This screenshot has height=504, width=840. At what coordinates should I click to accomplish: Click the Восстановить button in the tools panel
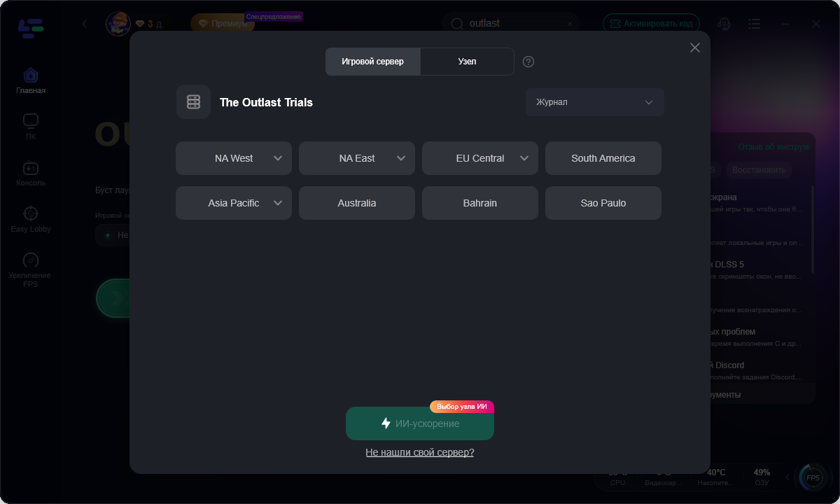[758, 170]
